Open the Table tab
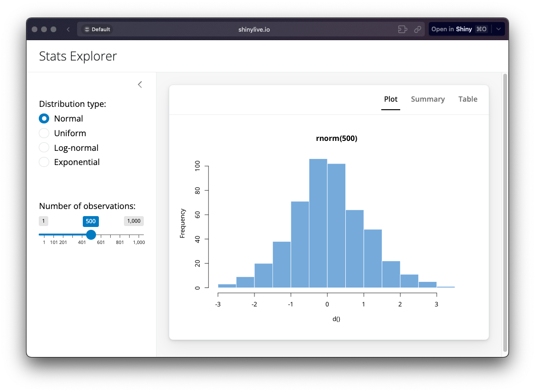 (x=467, y=99)
